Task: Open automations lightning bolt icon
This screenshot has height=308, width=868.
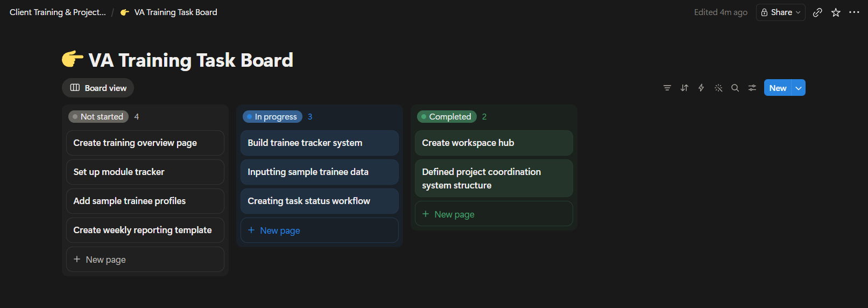Action: pyautogui.click(x=701, y=88)
